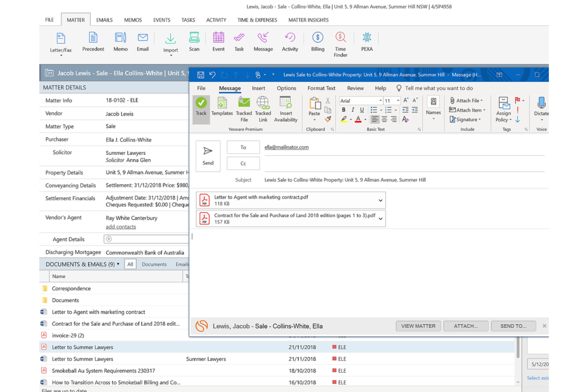Toggle bold formatting
Image resolution: width=588 pixels, height=392 pixels.
(344, 110)
